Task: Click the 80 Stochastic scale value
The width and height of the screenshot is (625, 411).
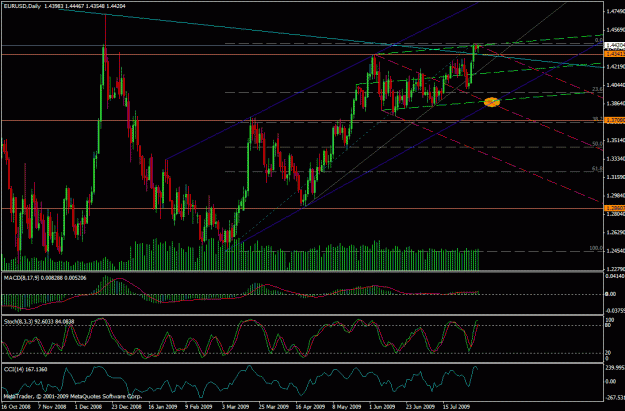Action: 608,325
